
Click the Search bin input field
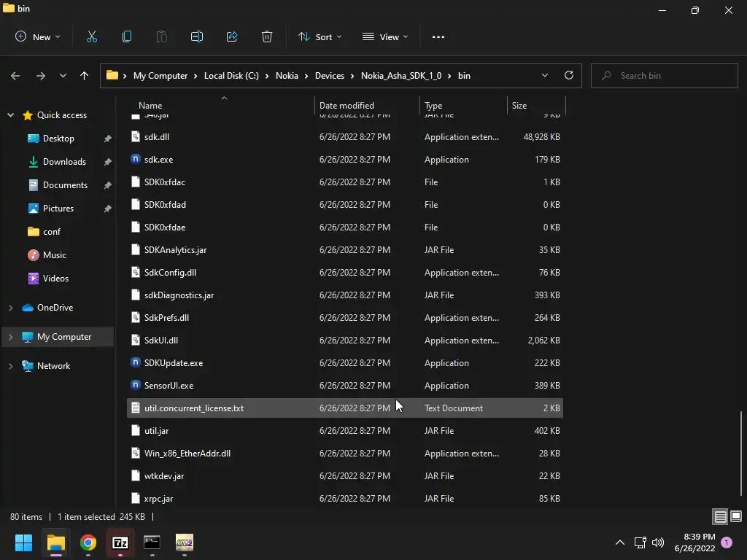665,76
